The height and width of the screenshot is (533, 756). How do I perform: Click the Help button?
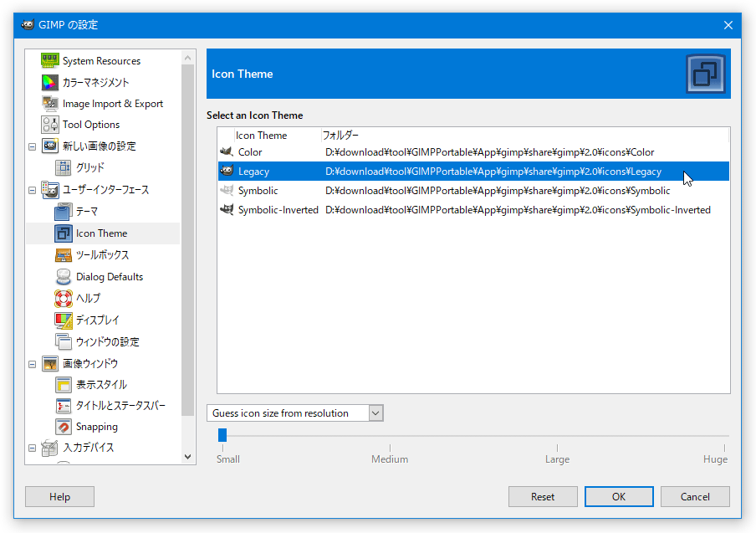(x=59, y=497)
